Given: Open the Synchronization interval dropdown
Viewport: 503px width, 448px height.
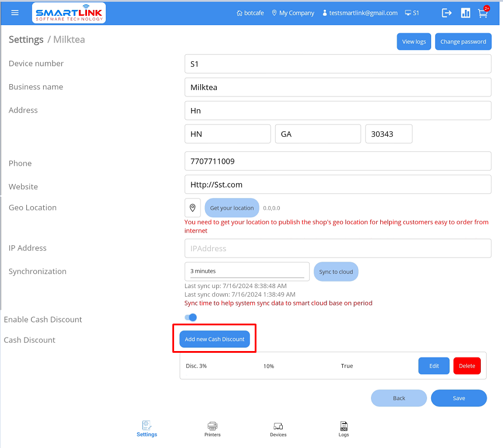Looking at the screenshot, I should (x=247, y=271).
